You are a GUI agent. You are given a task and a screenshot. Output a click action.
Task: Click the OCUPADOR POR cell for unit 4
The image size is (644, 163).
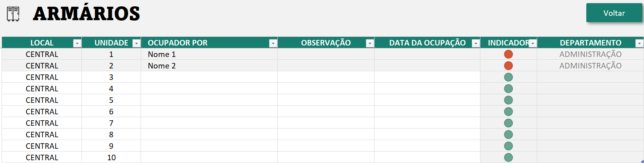[209, 89]
